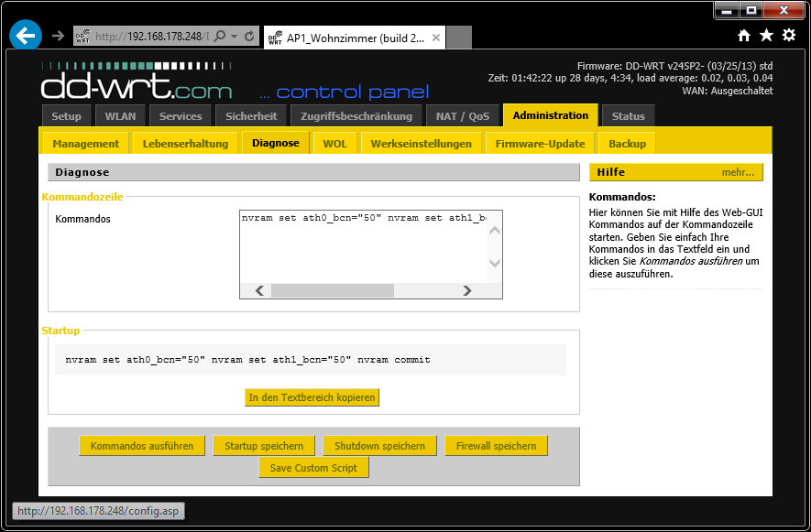This screenshot has width=811, height=532.
Task: Open favorites with the star icon
Action: (766, 36)
